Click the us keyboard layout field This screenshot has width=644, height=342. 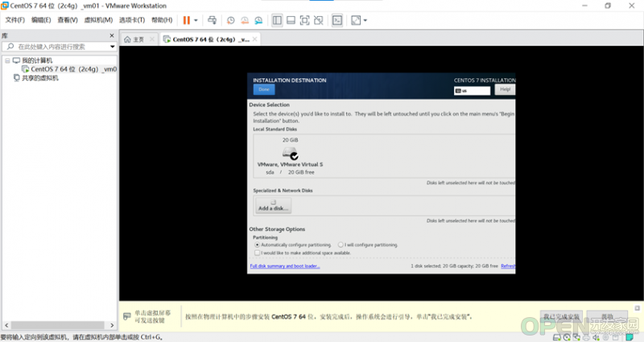[x=472, y=91]
